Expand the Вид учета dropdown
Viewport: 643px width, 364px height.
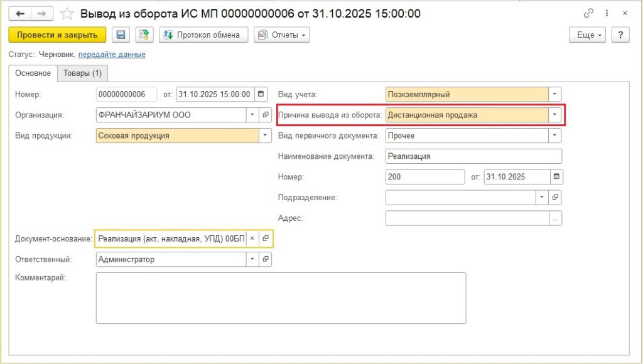click(554, 95)
